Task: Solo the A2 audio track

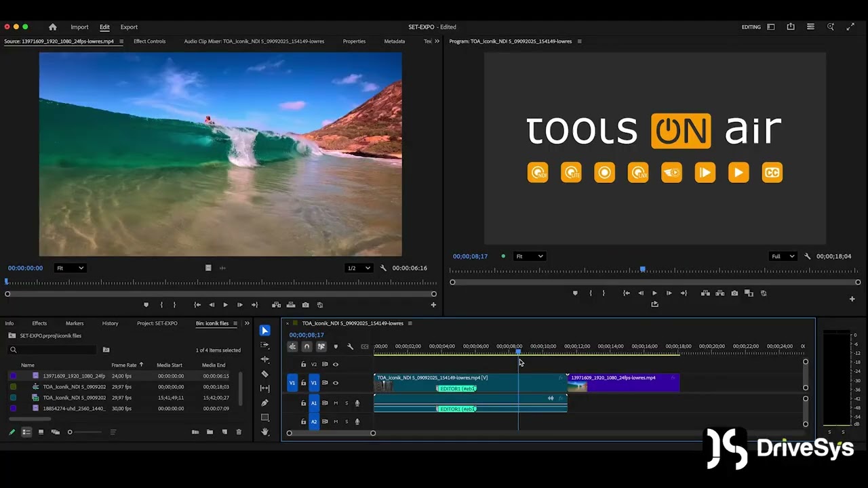Action: (347, 422)
